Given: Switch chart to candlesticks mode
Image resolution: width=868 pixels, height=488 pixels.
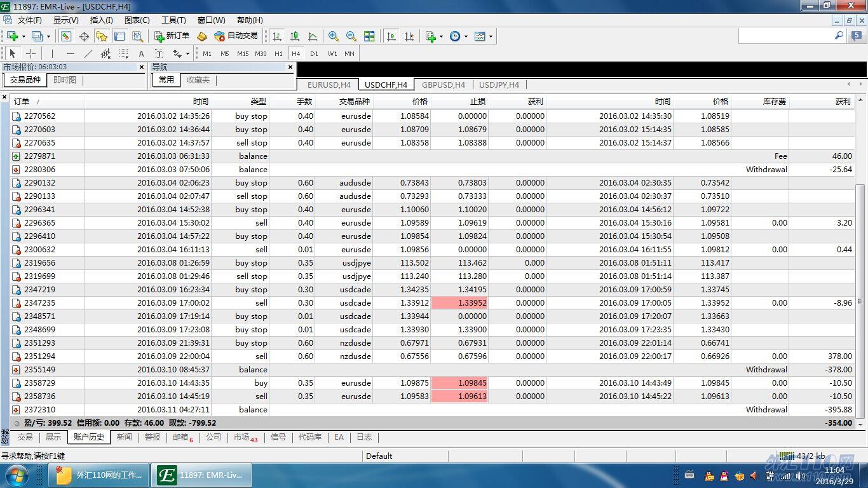Looking at the screenshot, I should [x=294, y=36].
